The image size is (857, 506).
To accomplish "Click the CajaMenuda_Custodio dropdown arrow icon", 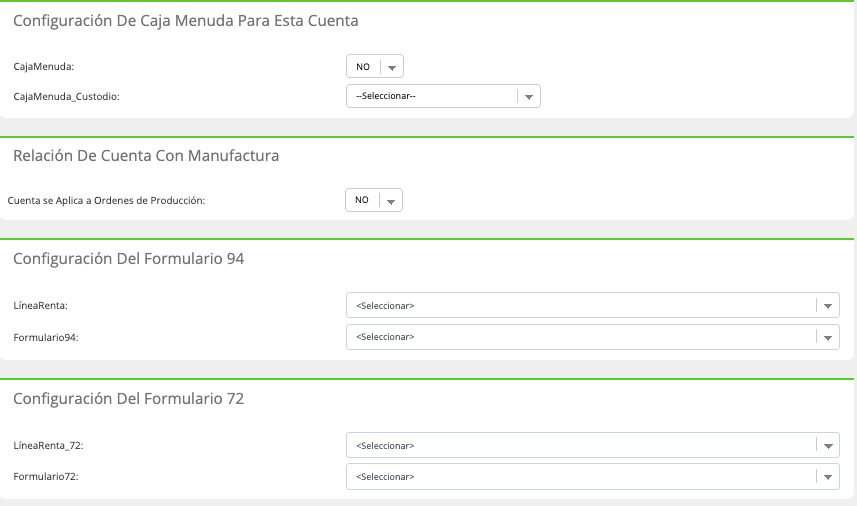I will tap(529, 97).
